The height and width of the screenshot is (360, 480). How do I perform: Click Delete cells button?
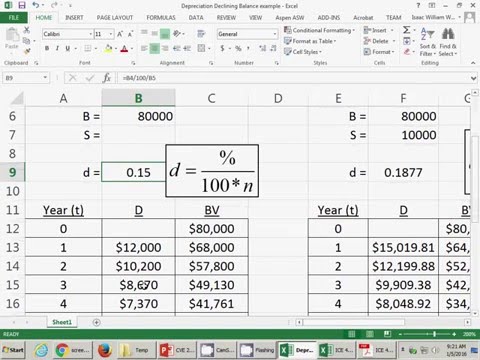coord(379,41)
